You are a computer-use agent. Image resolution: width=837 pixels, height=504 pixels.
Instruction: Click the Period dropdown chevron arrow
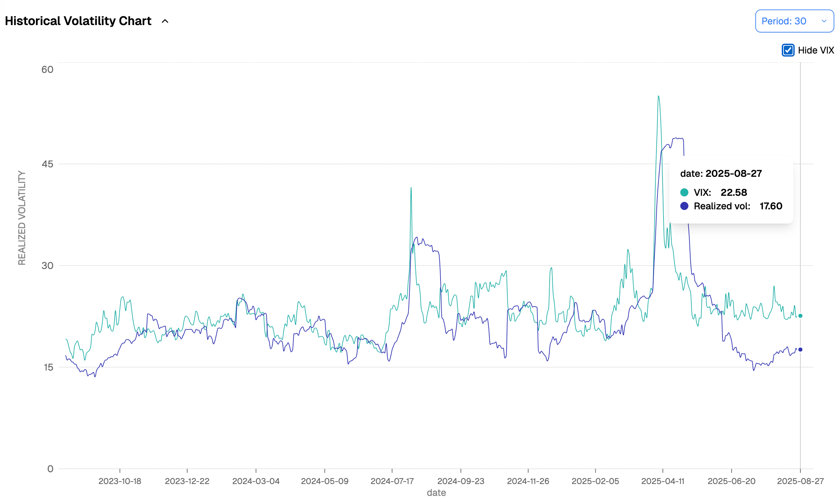pyautogui.click(x=824, y=21)
